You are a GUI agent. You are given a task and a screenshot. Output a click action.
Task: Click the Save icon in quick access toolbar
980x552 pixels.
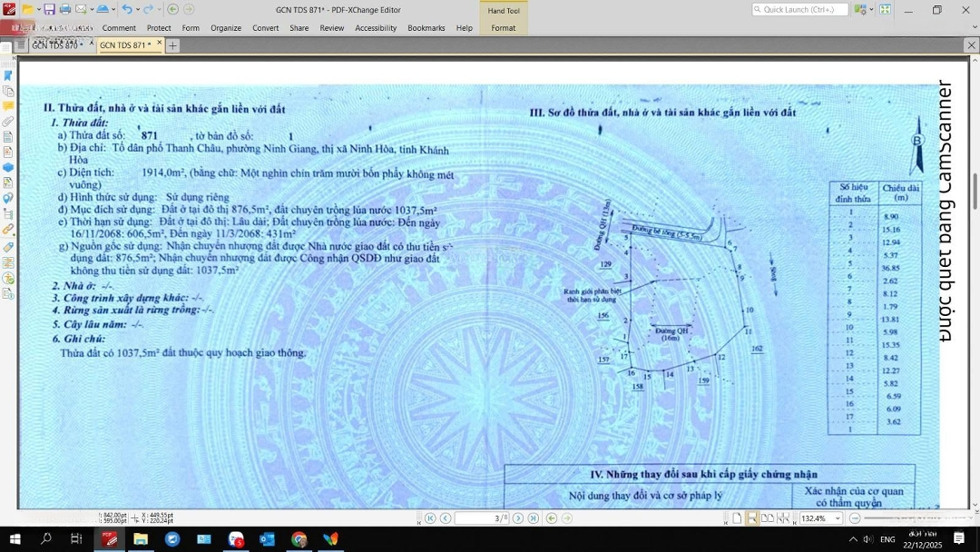coord(49,9)
